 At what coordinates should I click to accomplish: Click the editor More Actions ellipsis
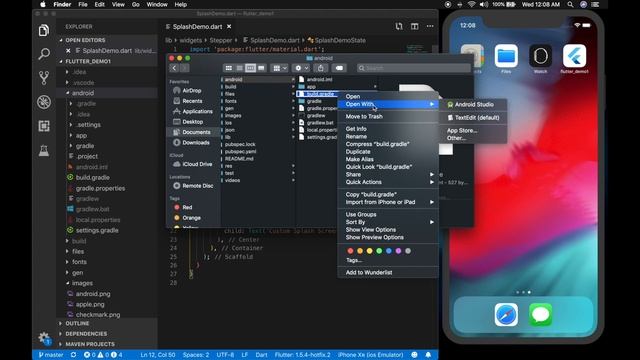click(430, 27)
